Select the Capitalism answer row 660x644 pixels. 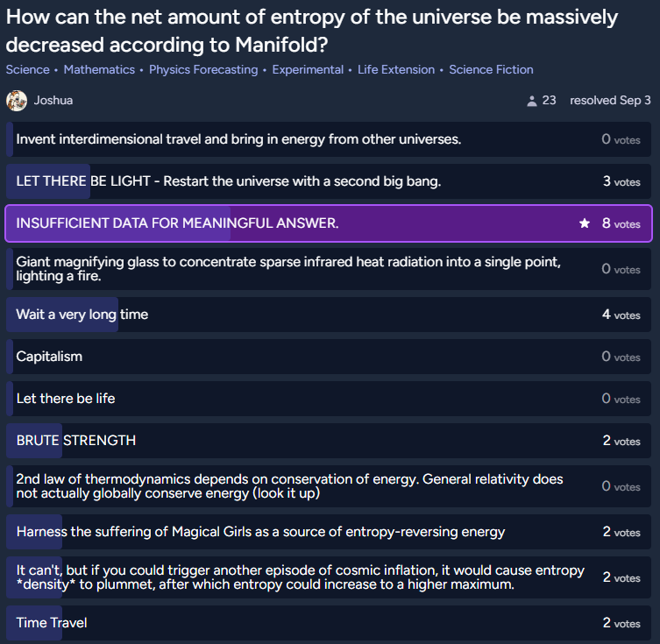pyautogui.click(x=329, y=357)
